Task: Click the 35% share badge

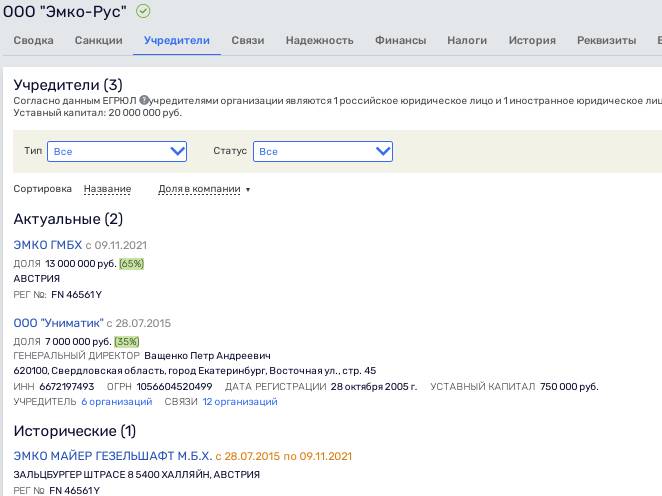Action: pyautogui.click(x=127, y=342)
